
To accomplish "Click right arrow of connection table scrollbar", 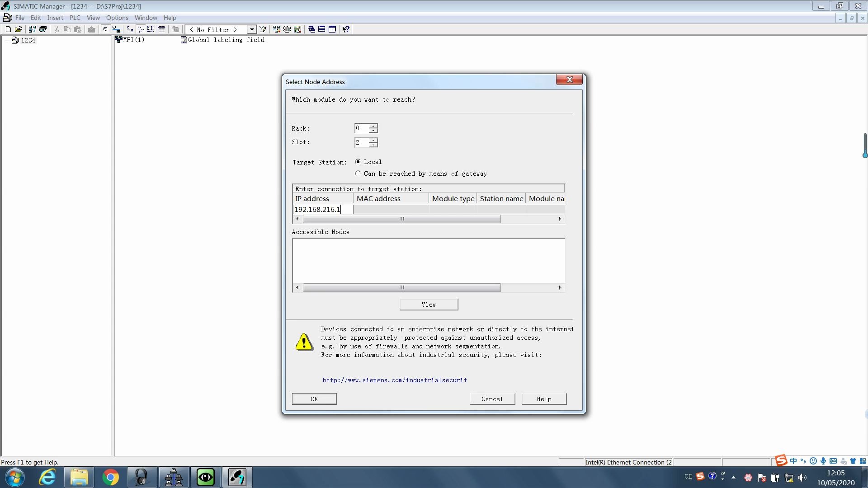I will (560, 219).
